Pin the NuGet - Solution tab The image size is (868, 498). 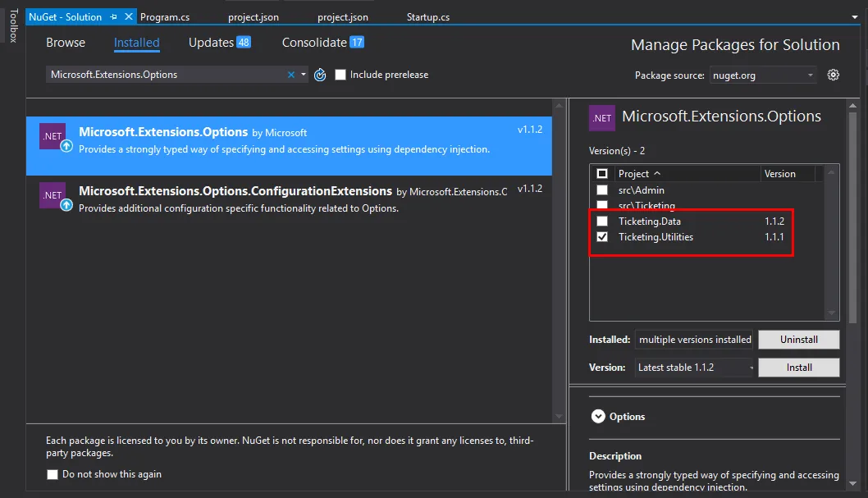pos(113,16)
